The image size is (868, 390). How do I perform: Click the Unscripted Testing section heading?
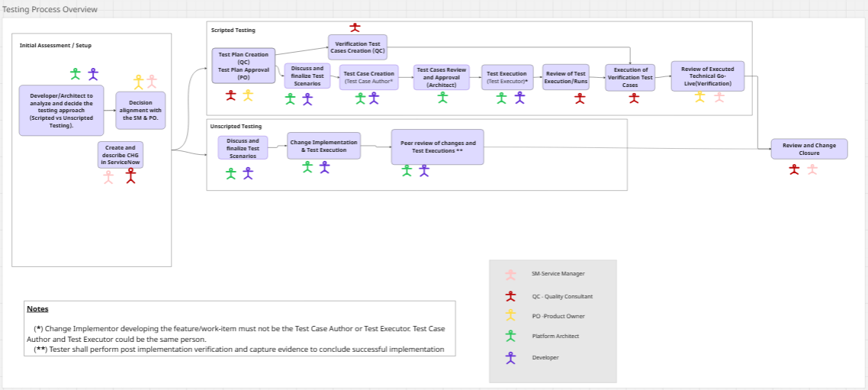click(x=236, y=126)
